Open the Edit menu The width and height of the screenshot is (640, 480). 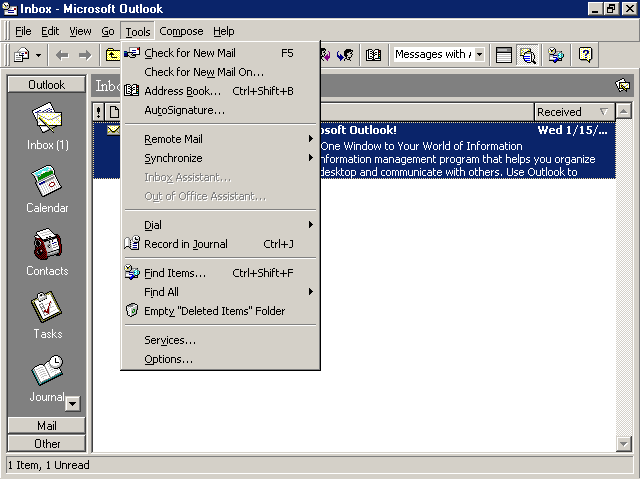tap(50, 31)
